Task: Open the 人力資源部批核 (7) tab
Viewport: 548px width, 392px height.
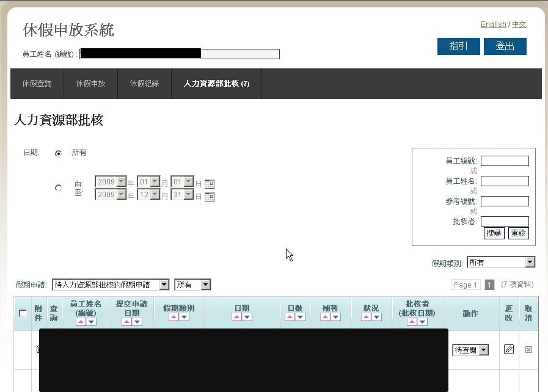Action: tap(217, 84)
